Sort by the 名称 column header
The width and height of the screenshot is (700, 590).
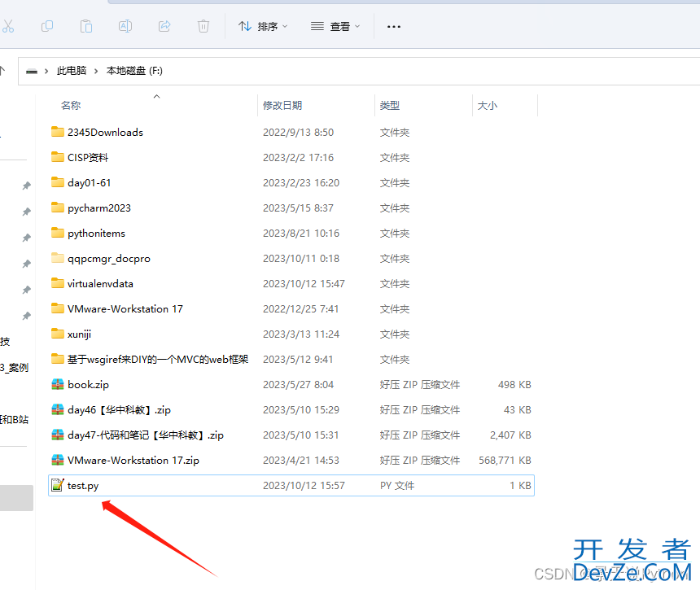point(71,105)
